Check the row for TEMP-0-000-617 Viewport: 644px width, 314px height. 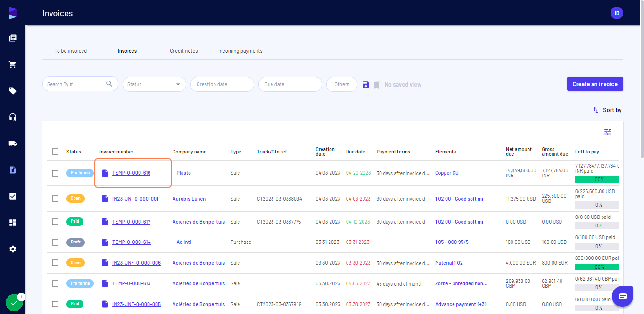point(55,222)
